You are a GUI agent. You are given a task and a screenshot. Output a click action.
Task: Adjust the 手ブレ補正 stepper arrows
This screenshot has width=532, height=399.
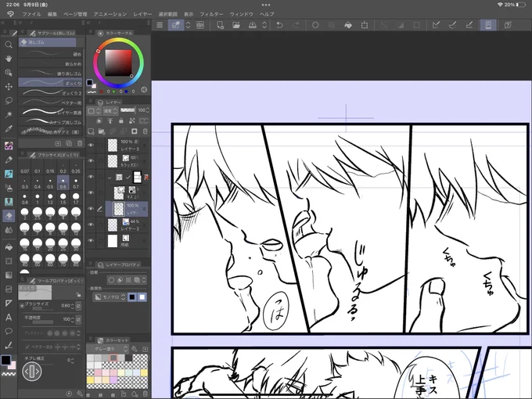[x=72, y=360]
